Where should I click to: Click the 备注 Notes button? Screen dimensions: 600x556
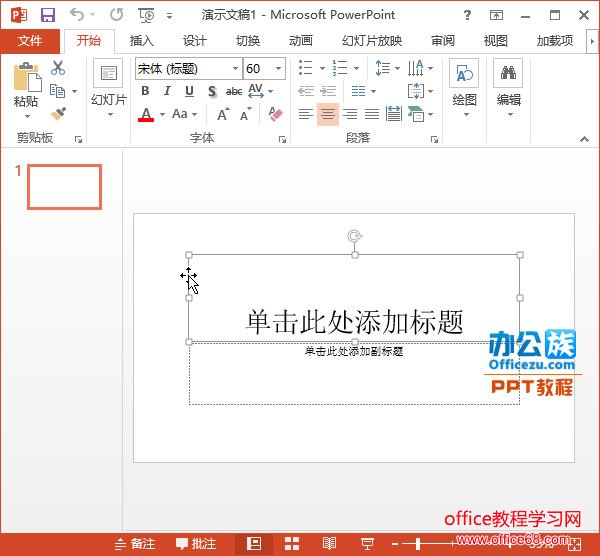tap(135, 544)
